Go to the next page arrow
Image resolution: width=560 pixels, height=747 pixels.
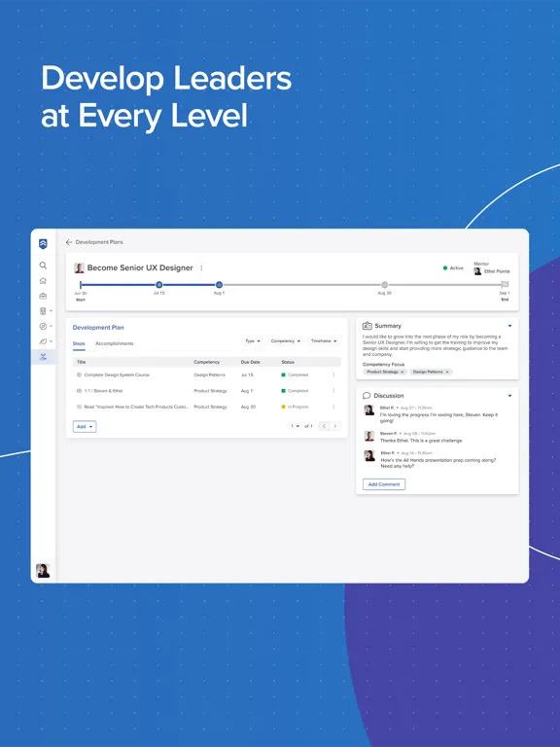click(335, 426)
